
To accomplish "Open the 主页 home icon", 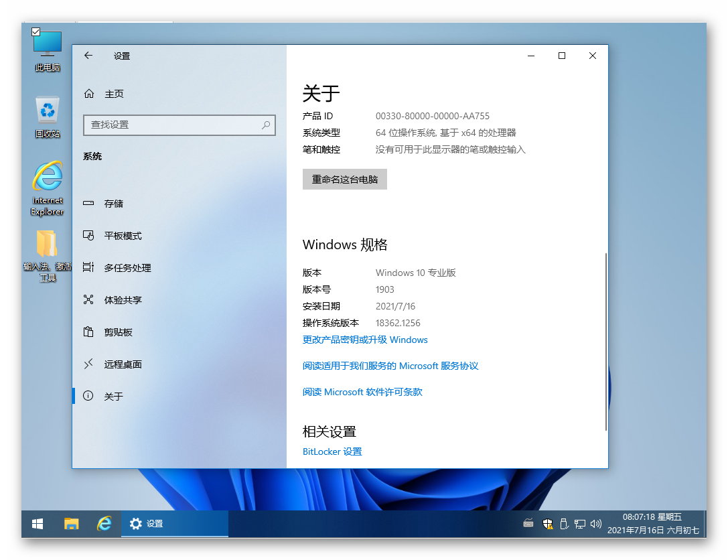I will [88, 93].
